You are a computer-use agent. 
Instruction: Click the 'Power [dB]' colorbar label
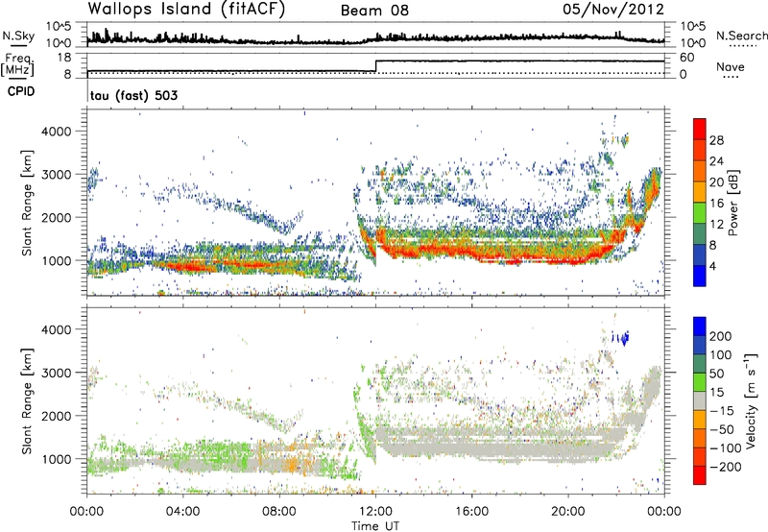pyautogui.click(x=732, y=203)
